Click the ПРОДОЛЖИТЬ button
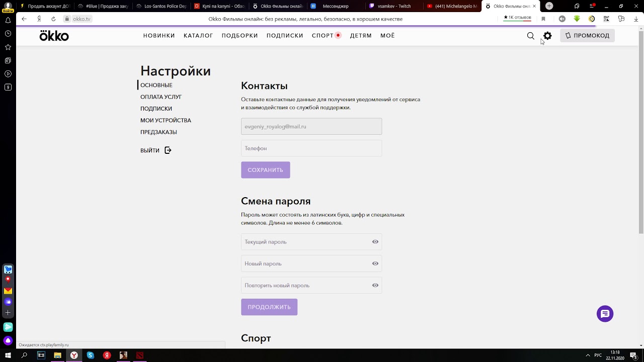The height and width of the screenshot is (362, 644). (x=269, y=307)
